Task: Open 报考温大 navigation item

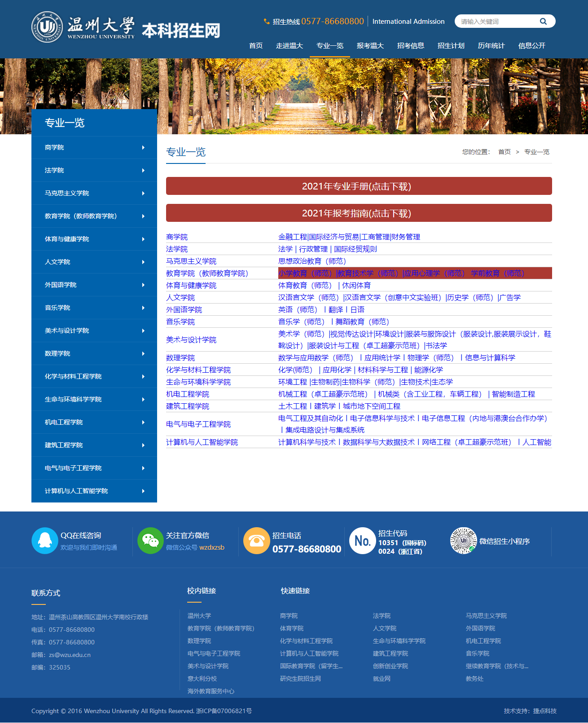Action: (x=370, y=45)
